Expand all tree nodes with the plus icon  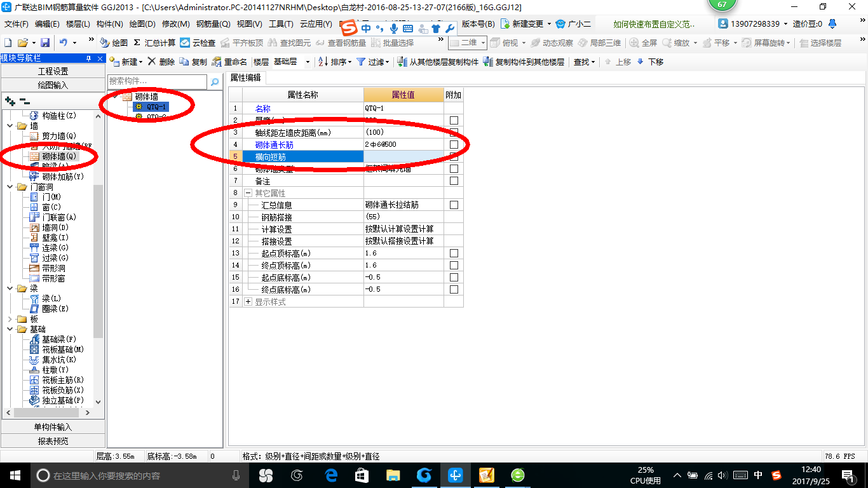coord(10,100)
